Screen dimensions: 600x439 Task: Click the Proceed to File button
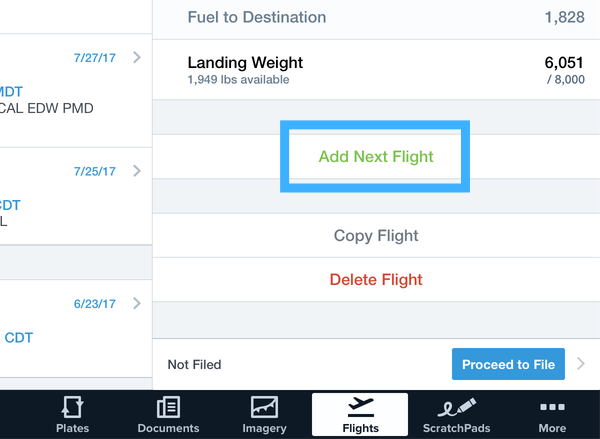(508, 364)
